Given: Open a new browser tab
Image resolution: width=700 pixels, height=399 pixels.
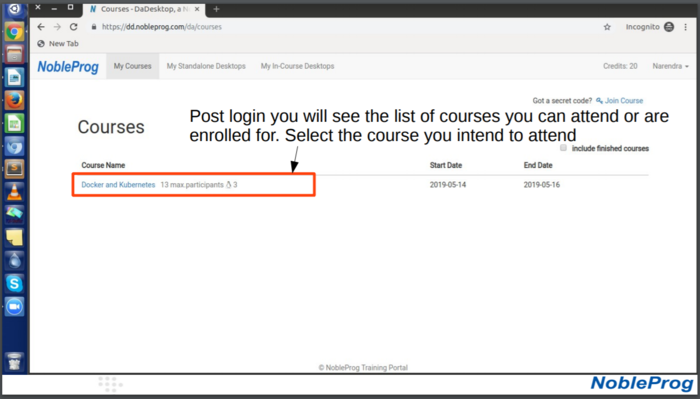Looking at the screenshot, I should 216,9.
